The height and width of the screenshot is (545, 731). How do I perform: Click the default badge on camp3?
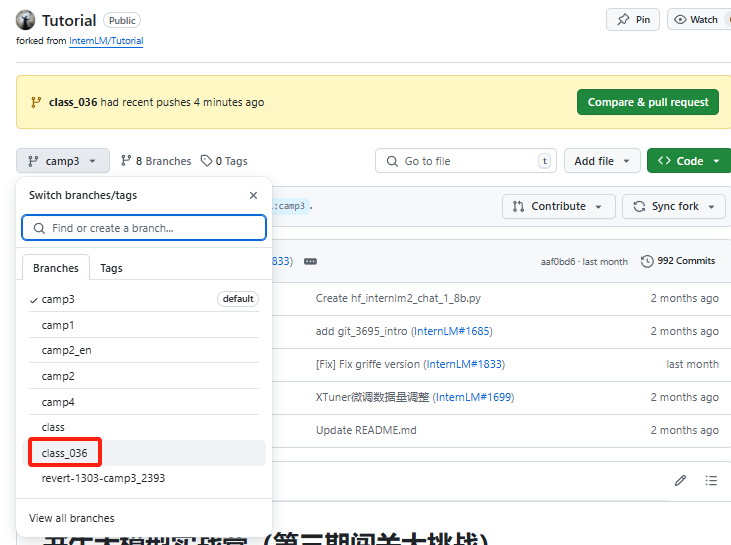coord(238,299)
